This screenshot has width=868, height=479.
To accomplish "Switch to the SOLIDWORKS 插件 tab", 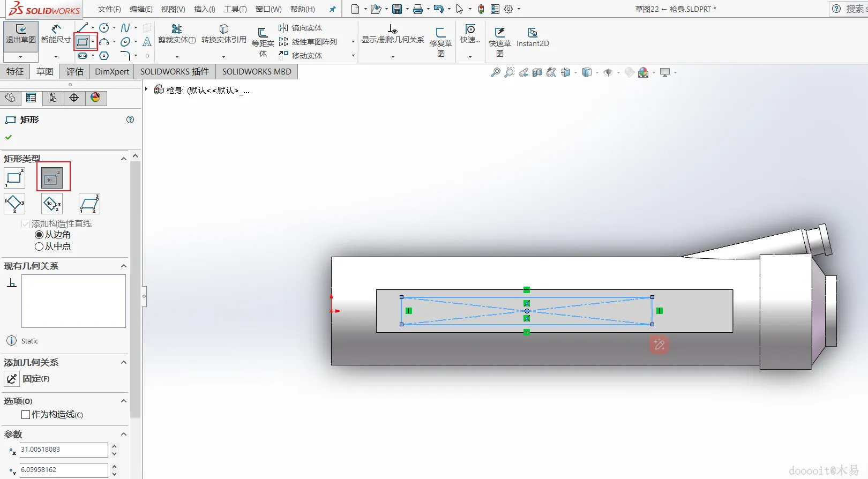I will (x=175, y=72).
